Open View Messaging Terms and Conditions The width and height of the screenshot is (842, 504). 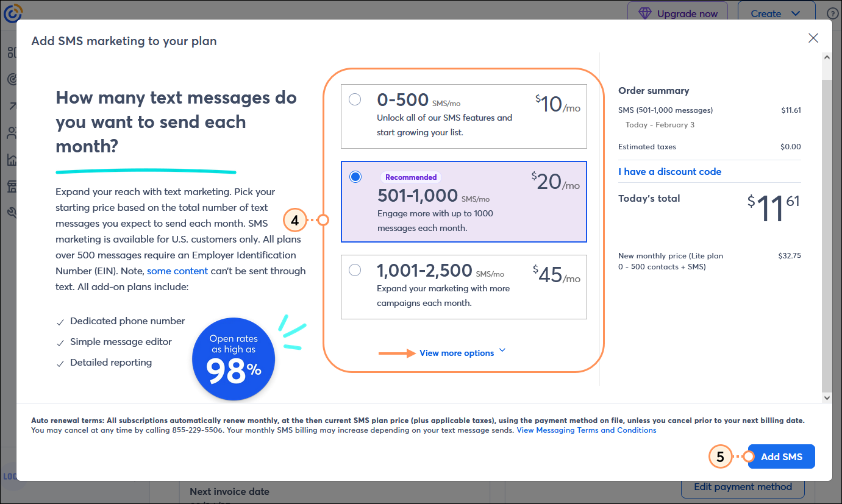point(587,430)
